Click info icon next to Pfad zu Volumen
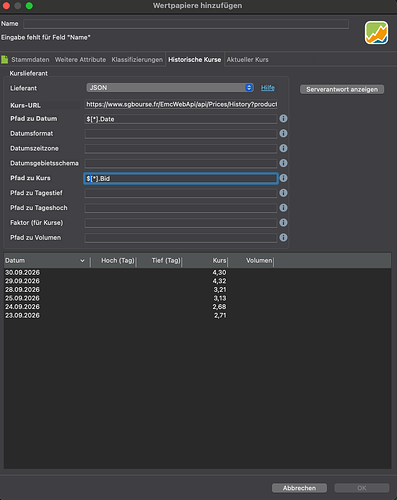397x500 pixels. pos(283,237)
